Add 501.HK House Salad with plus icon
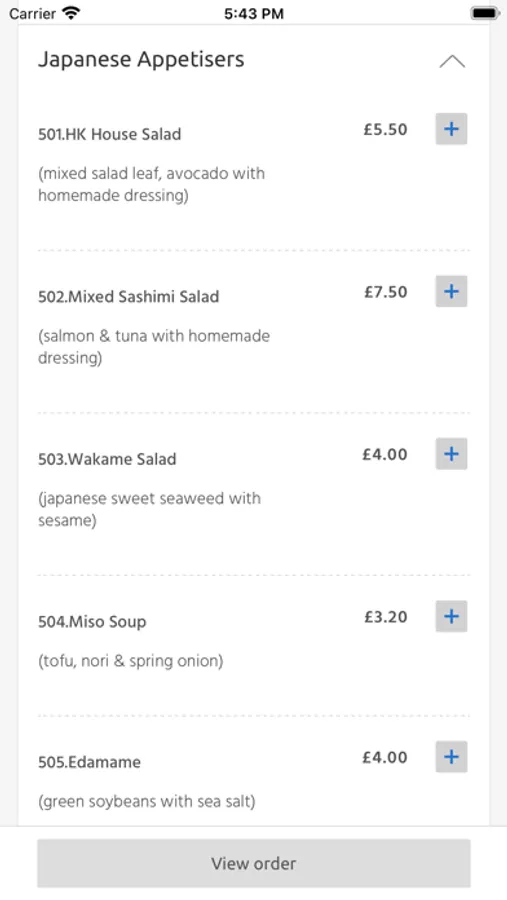 [451, 129]
